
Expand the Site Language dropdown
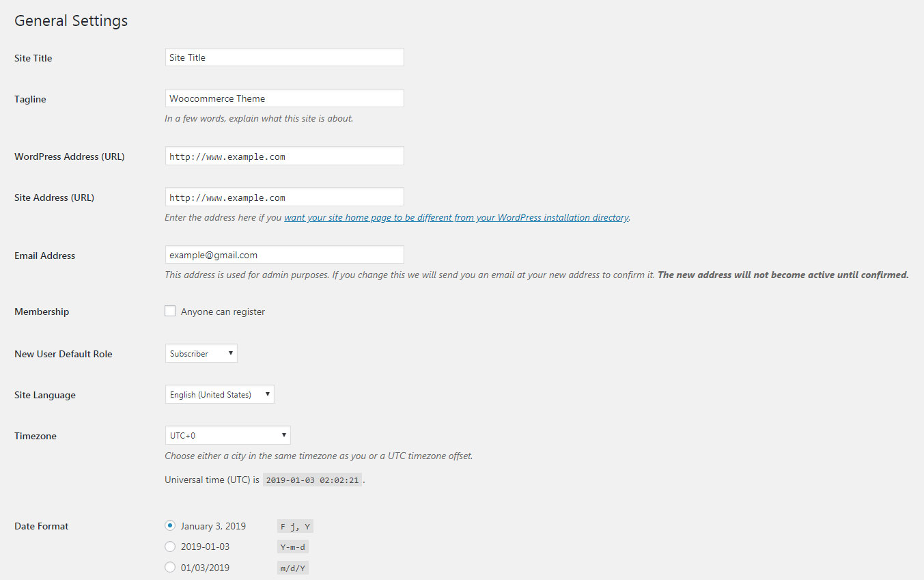click(219, 395)
